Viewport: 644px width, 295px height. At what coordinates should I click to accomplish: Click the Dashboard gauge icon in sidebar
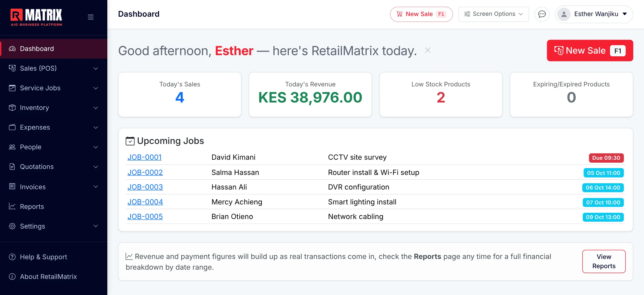(x=12, y=49)
